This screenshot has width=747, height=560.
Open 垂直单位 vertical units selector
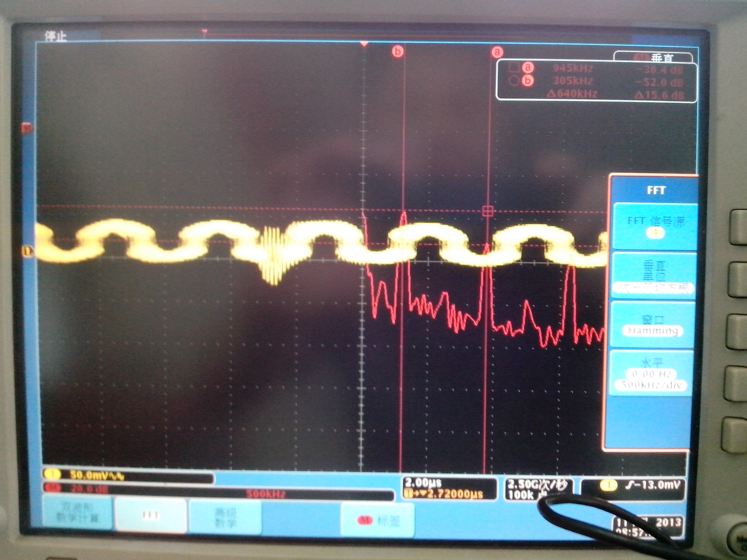654,276
